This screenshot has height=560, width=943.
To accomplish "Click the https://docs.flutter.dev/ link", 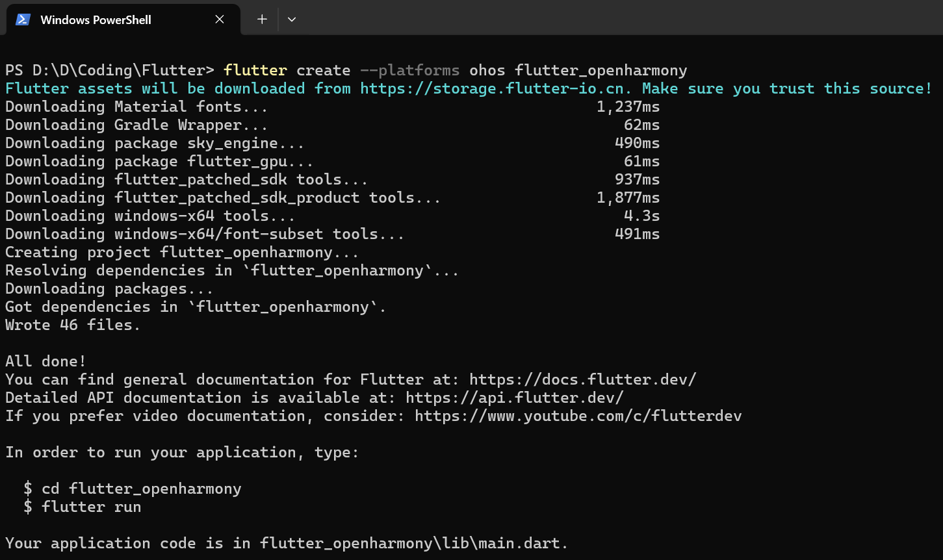I will coord(583,379).
